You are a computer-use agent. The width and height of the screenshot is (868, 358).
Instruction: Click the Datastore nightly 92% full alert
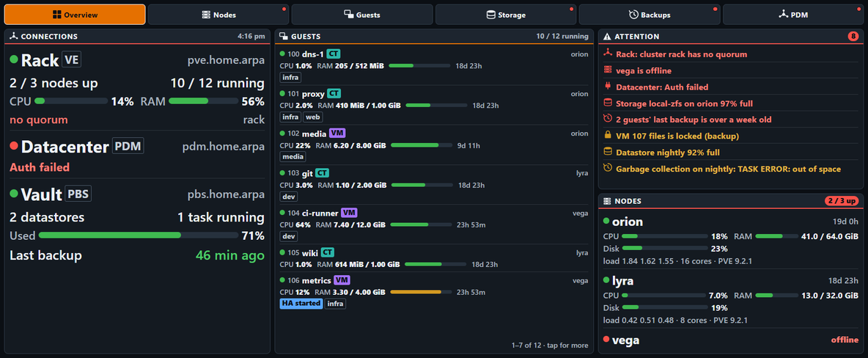[731, 152]
